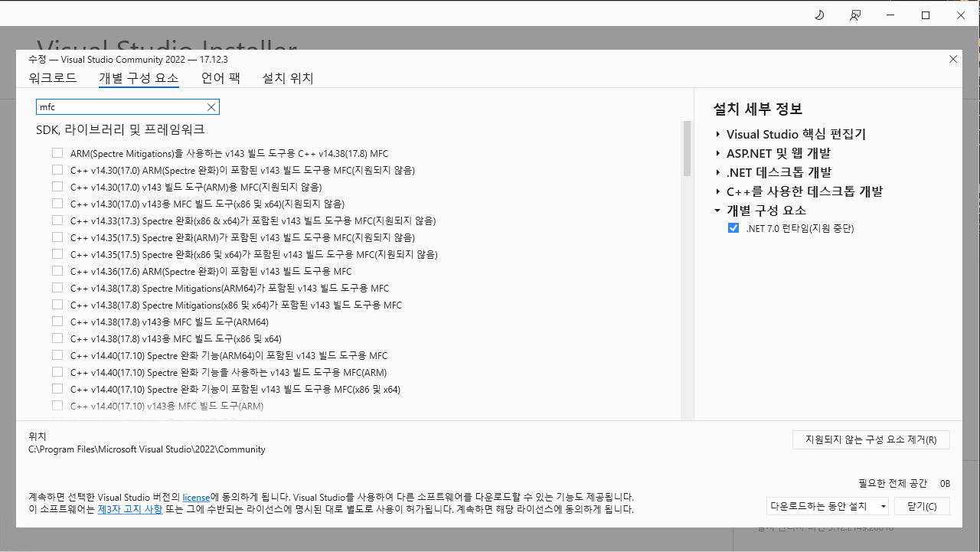Screen dimensions: 980x552
Task: Click SDK, 라이브러리 및 프레임워크 heading
Action: click(120, 130)
